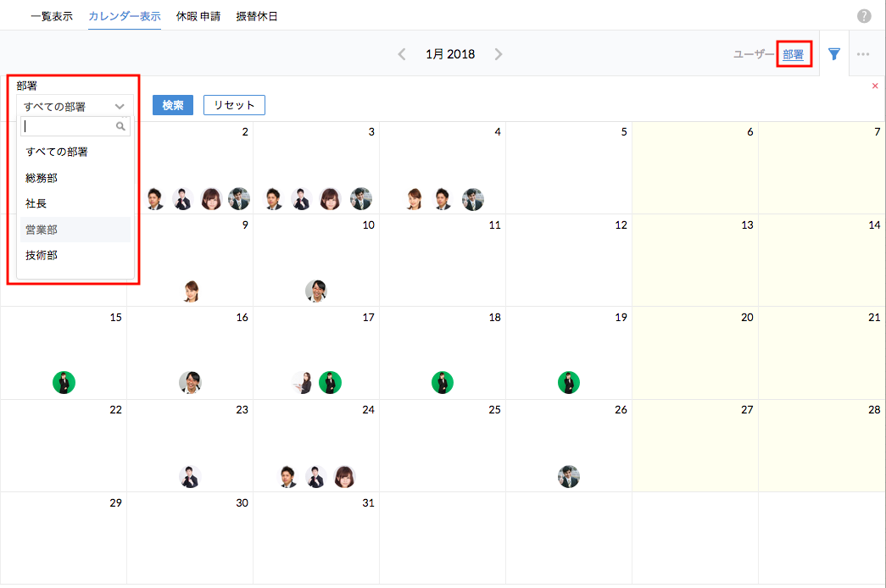Image resolution: width=886 pixels, height=588 pixels.
Task: Open the three-dots more options menu
Action: (x=863, y=54)
